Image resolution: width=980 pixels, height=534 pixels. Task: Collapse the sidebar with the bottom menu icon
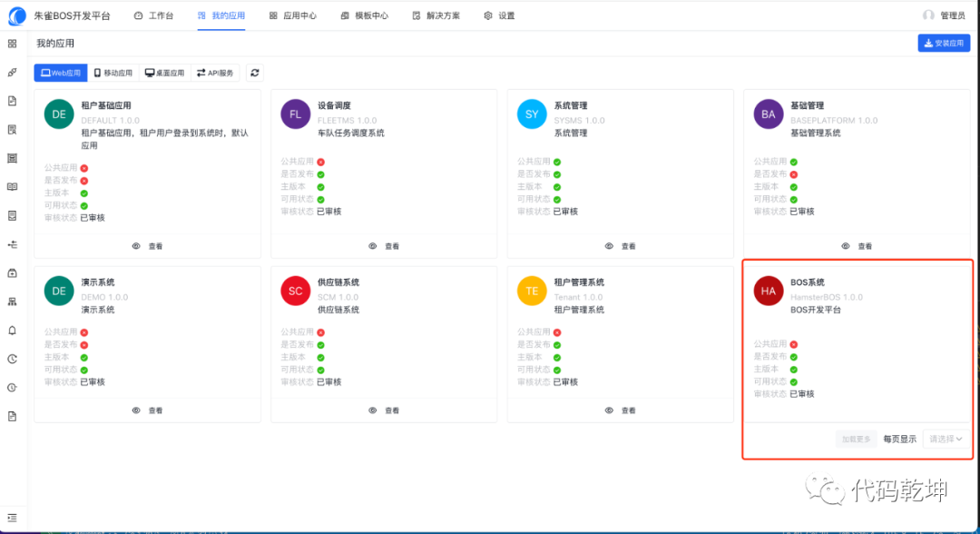pyautogui.click(x=12, y=518)
